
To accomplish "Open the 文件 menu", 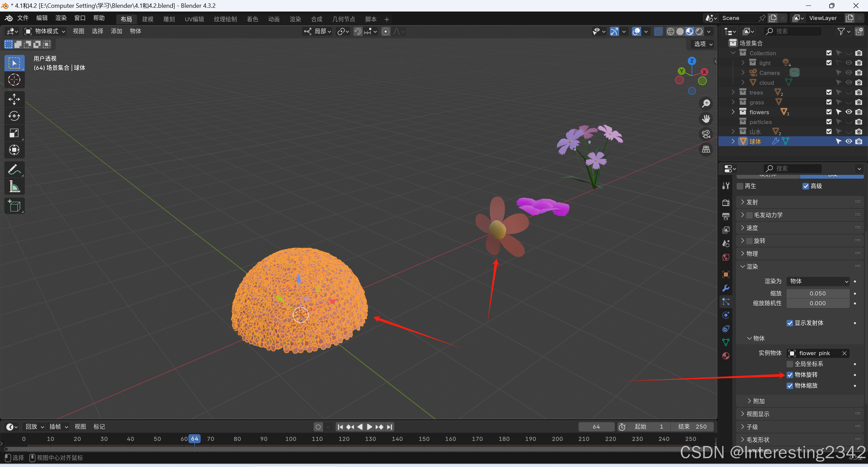I will point(23,18).
